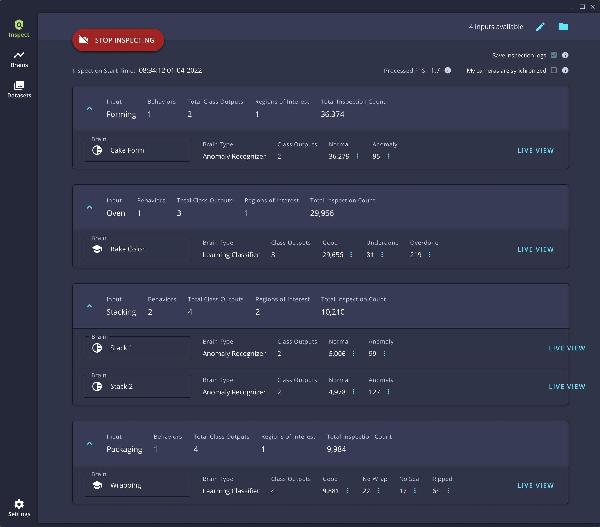Click the Cake Form brain field
The image size is (600, 527).
[x=137, y=150]
